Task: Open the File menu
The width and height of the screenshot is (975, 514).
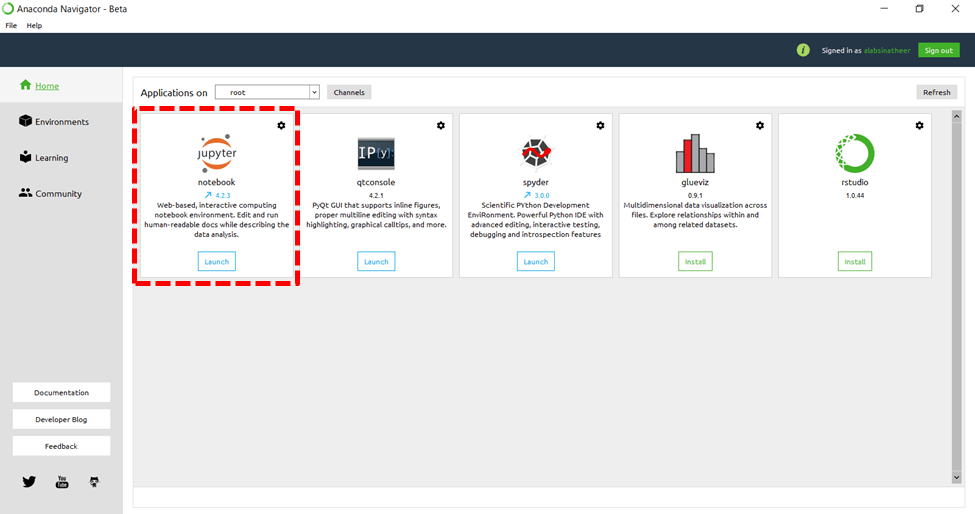Action: tap(11, 25)
